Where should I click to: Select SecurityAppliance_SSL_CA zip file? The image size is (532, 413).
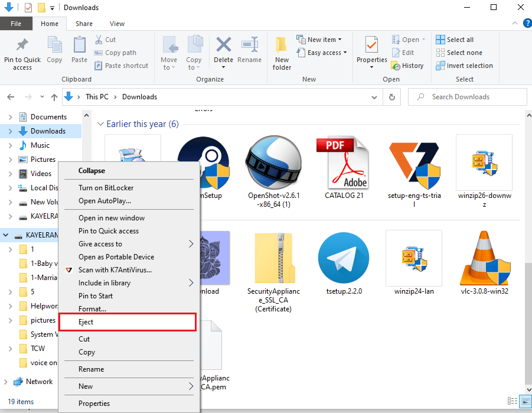click(x=274, y=272)
